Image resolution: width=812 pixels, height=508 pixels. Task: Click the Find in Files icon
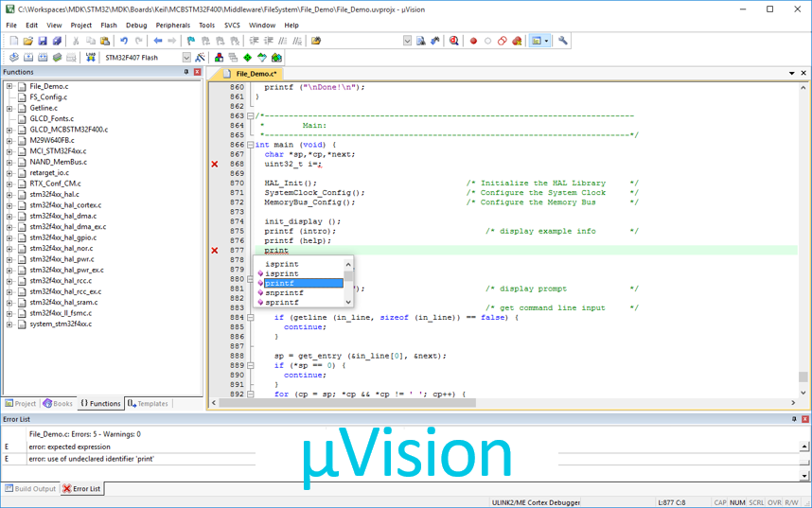316,41
